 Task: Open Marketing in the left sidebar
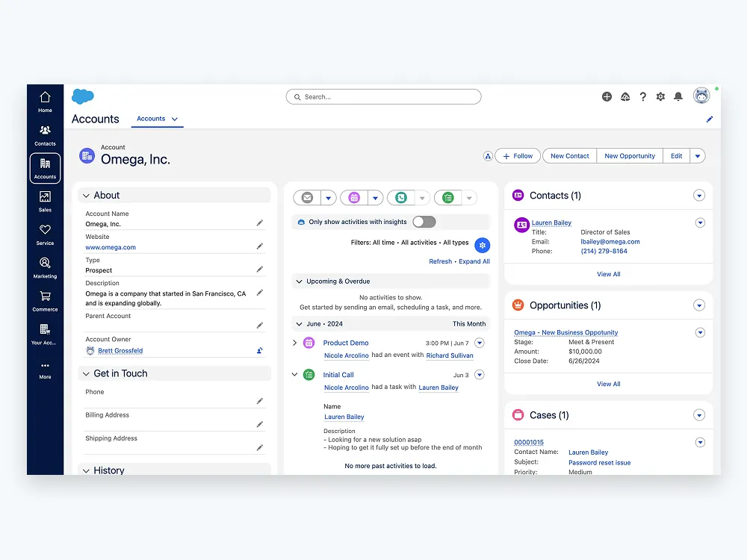pyautogui.click(x=45, y=267)
